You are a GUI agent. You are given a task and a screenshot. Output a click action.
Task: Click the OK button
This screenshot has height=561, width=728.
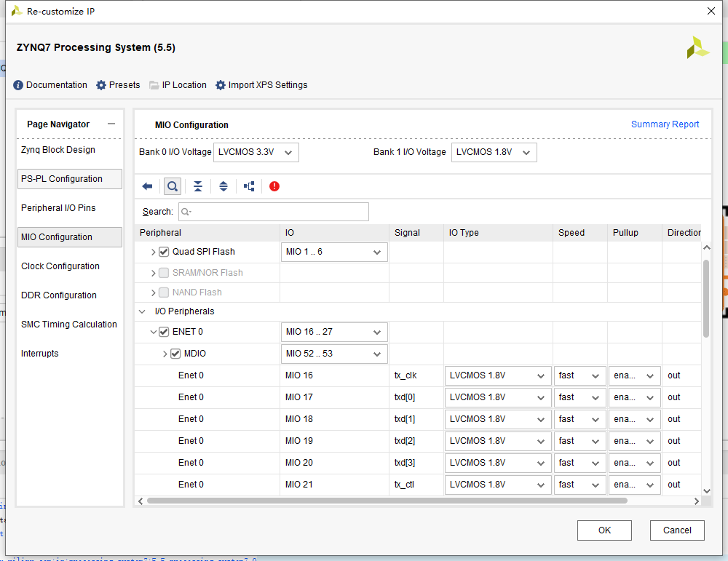pyautogui.click(x=604, y=530)
